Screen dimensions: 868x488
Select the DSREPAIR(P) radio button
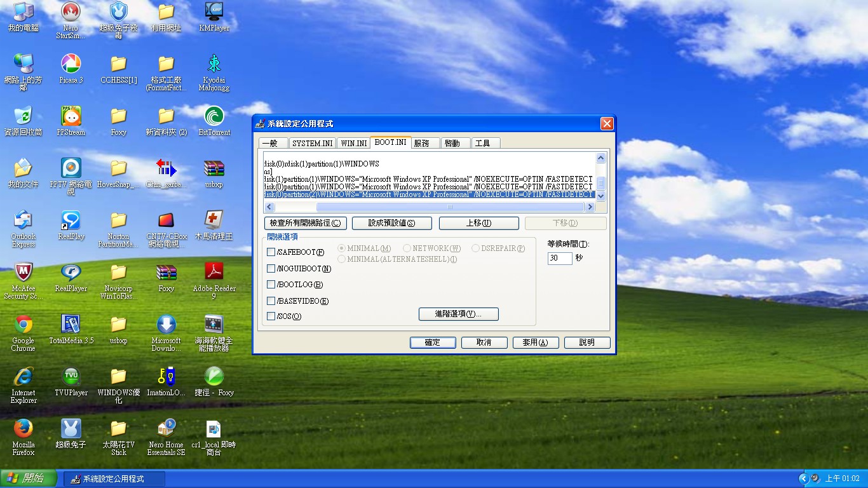[x=475, y=248]
